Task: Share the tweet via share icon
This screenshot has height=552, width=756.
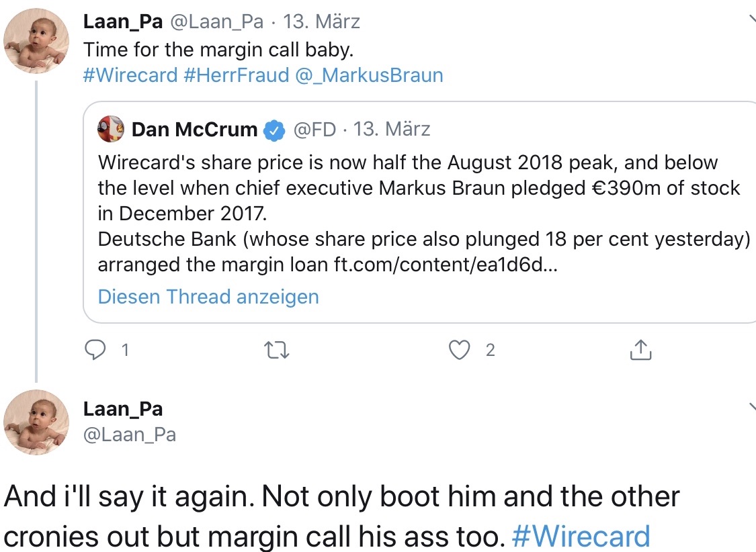Action: [x=640, y=350]
